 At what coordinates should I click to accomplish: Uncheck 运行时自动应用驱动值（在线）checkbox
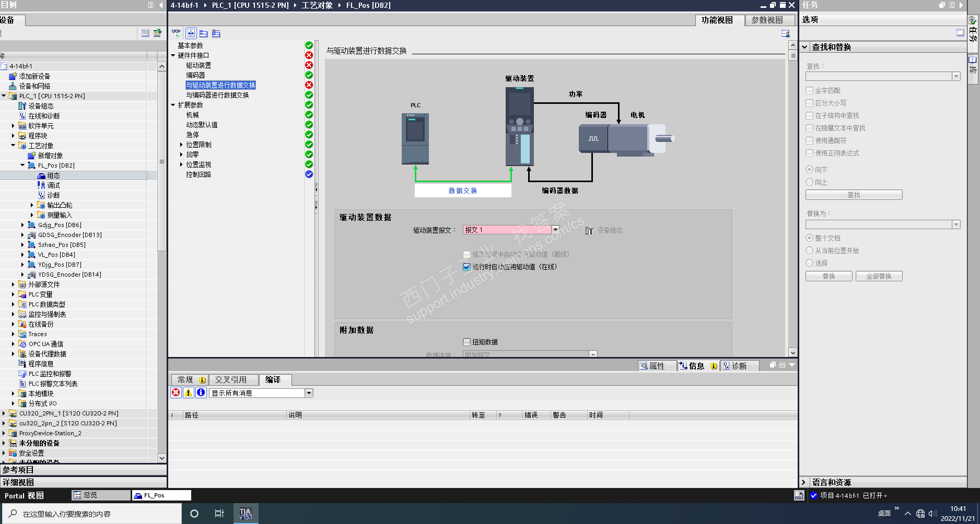coord(467,267)
